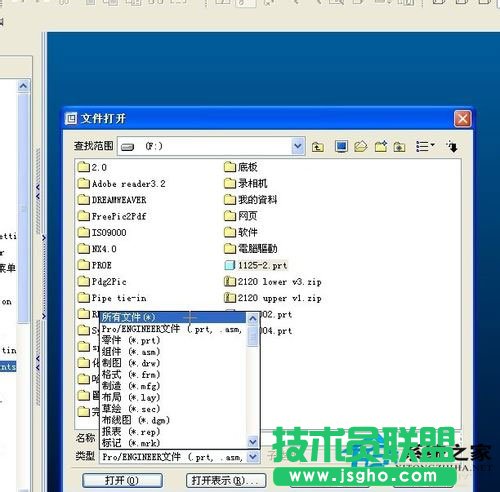Select 制造 (*.mfg) file type
Viewport: 500px width, 492px height.
click(x=173, y=386)
